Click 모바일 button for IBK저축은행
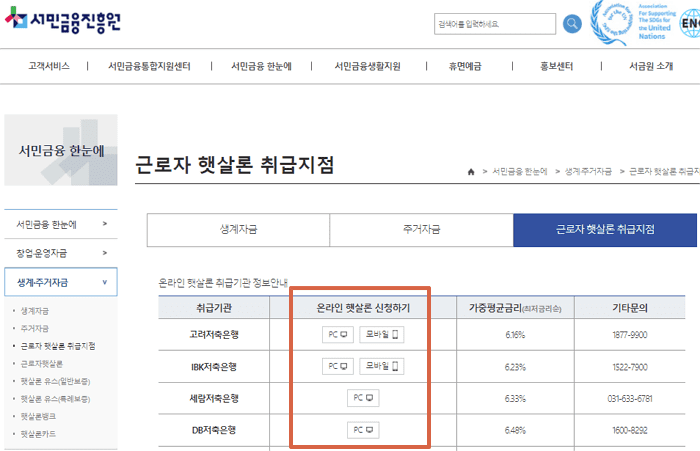700x451 pixels. tap(382, 366)
